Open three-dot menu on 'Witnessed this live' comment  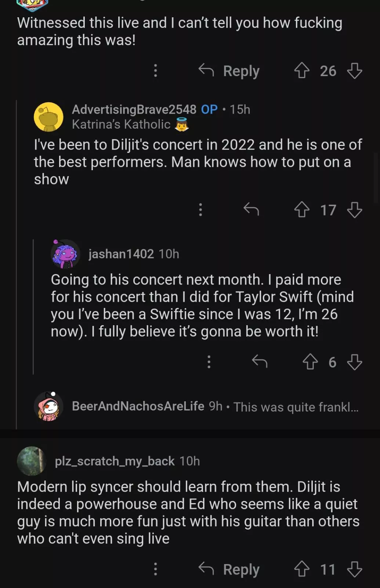point(156,71)
